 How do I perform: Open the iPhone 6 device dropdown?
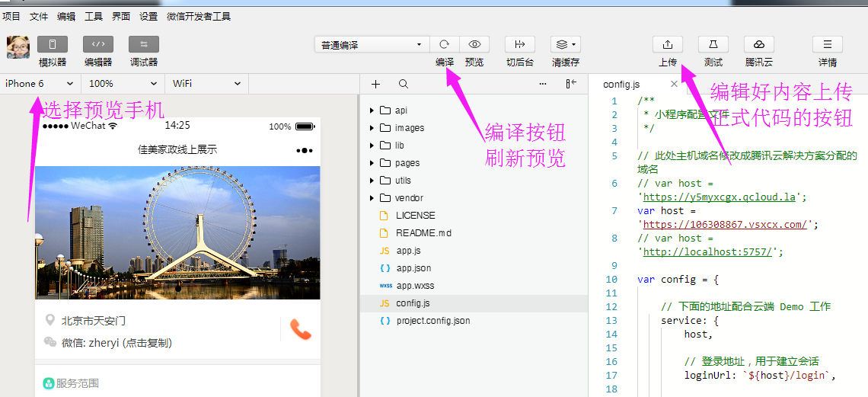pyautogui.click(x=40, y=84)
